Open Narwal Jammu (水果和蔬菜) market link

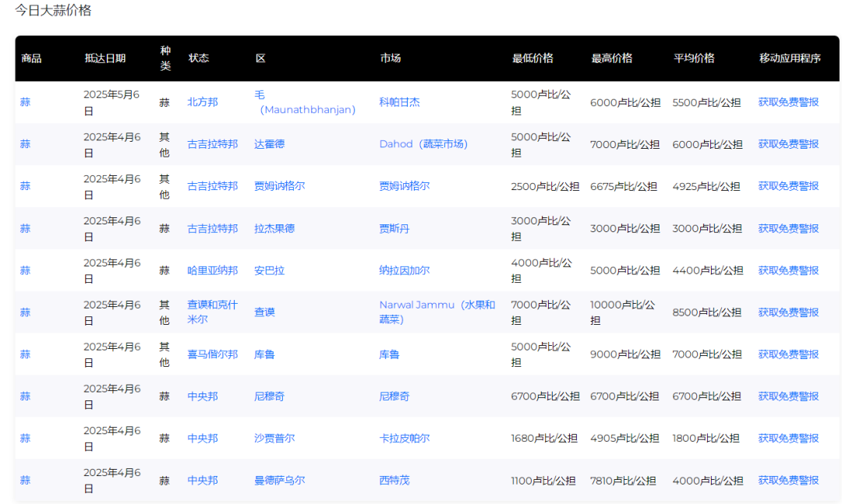437,312
